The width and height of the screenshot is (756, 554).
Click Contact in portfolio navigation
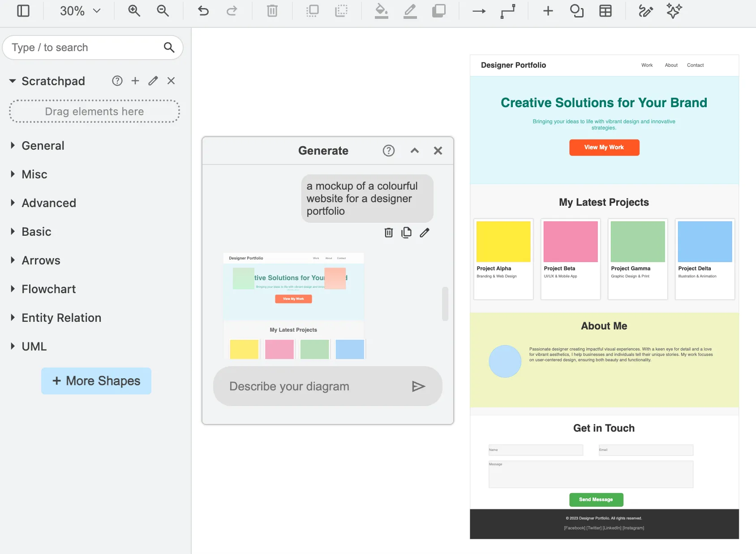(x=695, y=65)
